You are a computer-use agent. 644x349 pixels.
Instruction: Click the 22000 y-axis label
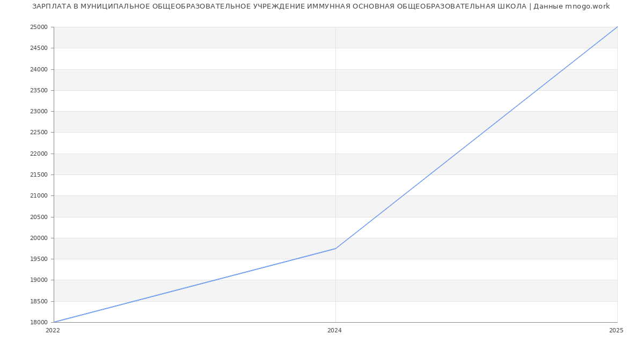[39, 154]
